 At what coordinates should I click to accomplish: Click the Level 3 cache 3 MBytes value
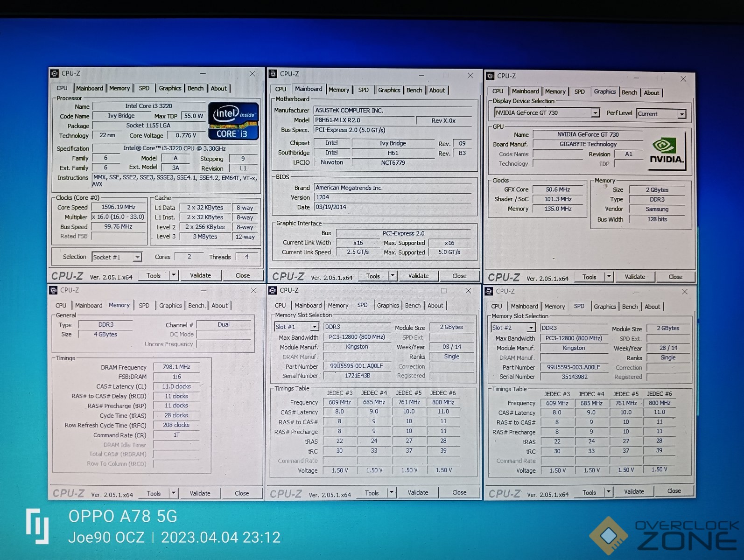[205, 237]
